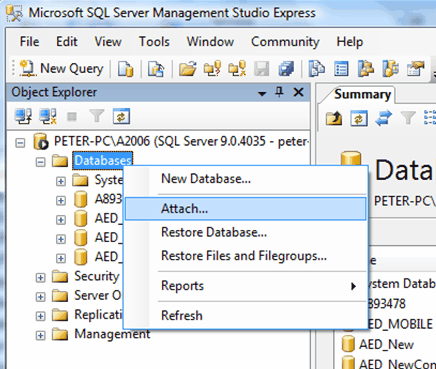Open Object Explorer window position dropdown arrow

point(262,94)
